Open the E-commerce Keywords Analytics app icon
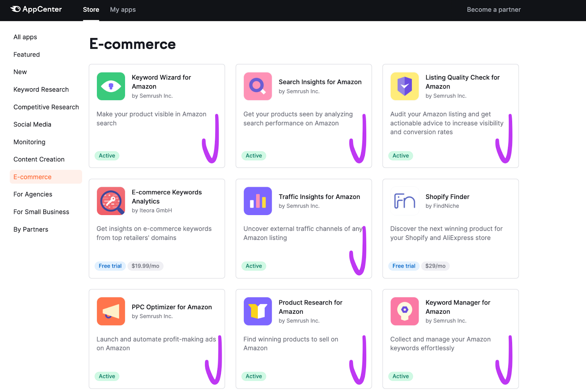The height and width of the screenshot is (392, 586). click(111, 201)
